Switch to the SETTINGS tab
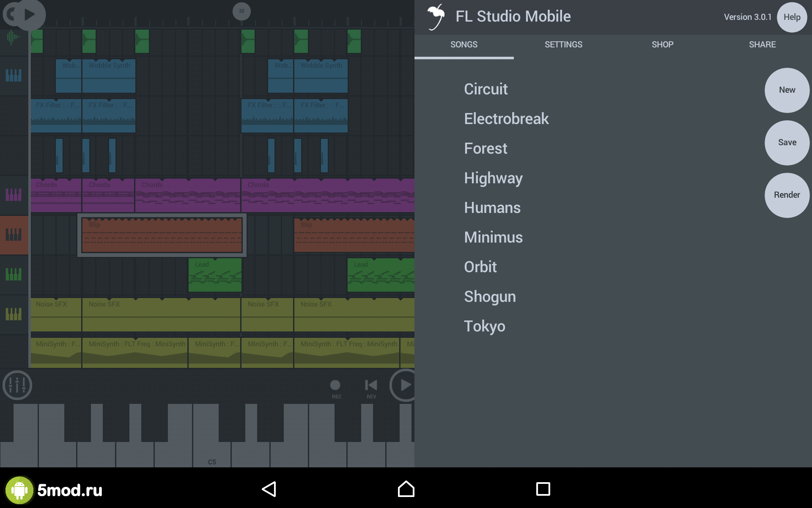This screenshot has height=508, width=812. [563, 44]
